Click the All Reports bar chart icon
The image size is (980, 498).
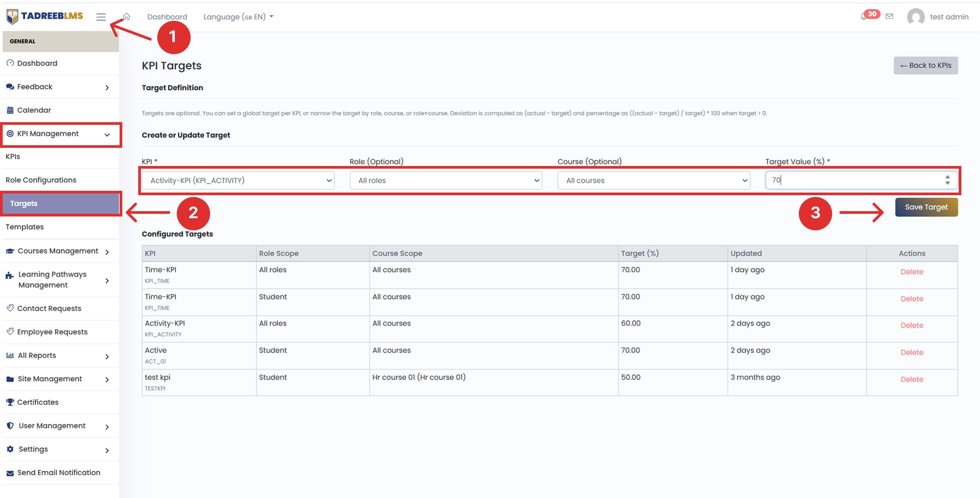point(10,355)
